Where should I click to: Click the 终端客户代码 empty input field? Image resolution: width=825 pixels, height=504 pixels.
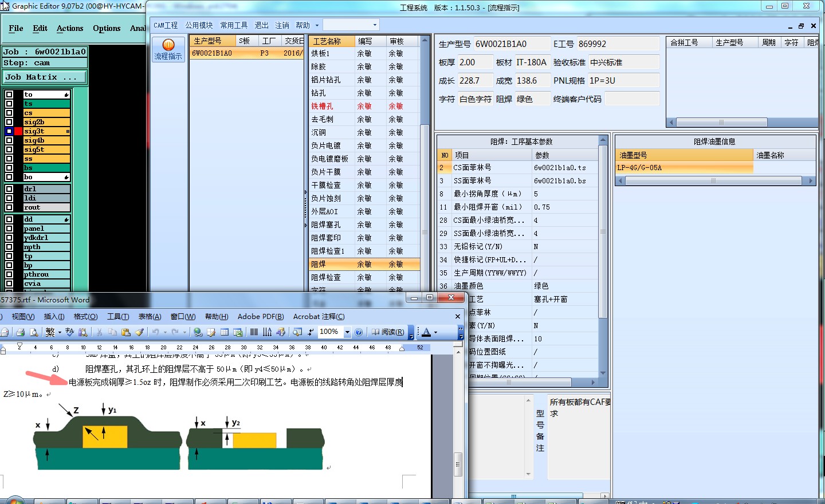tap(632, 99)
